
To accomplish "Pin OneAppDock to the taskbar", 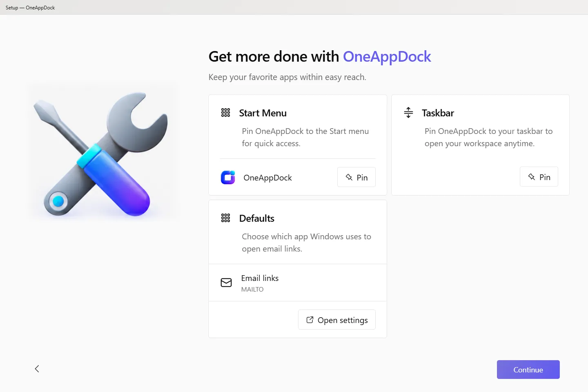I will tap(539, 177).
